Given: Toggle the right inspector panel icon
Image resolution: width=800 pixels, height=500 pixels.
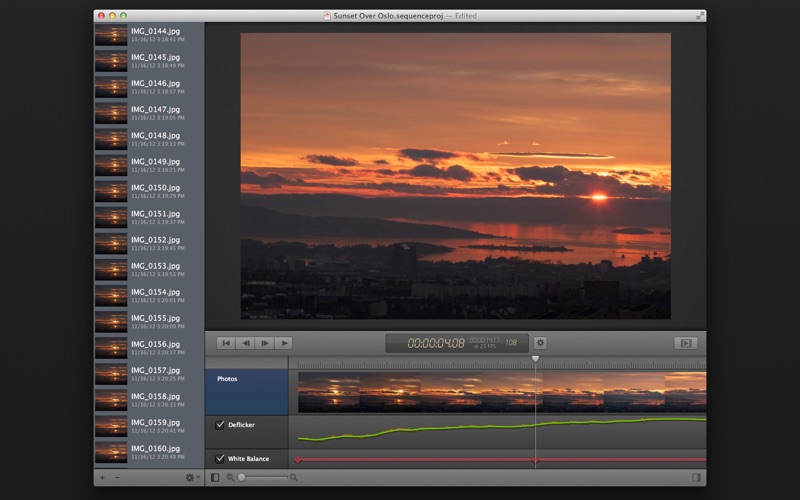Looking at the screenshot, I should pyautogui.click(x=696, y=478).
